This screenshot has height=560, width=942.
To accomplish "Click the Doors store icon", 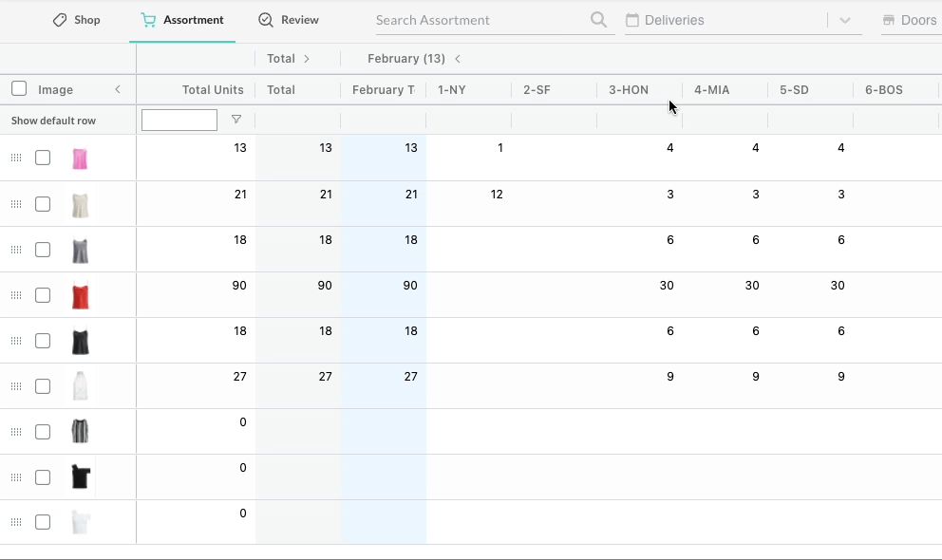I will [889, 20].
